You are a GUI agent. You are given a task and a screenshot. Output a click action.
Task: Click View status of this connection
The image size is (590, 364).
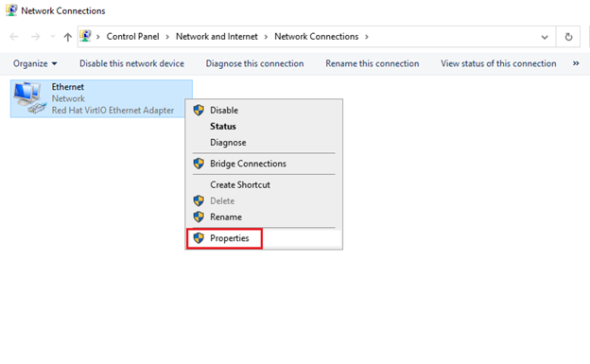click(x=498, y=63)
